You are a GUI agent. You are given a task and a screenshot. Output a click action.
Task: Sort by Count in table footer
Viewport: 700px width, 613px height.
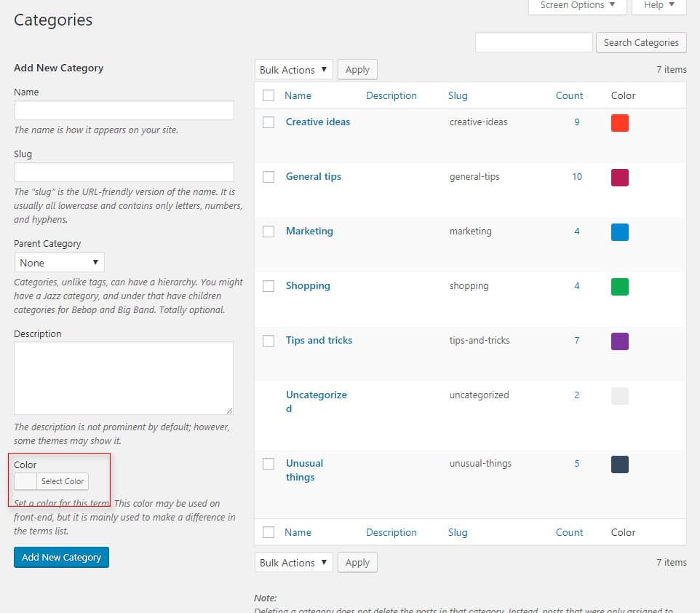(569, 533)
